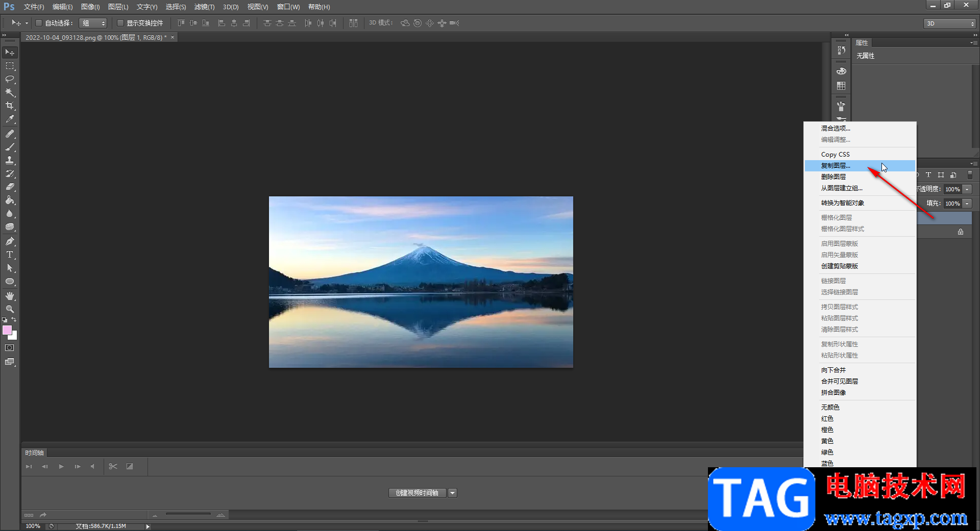
Task: Choose 转换为智能对象 from context menu
Action: click(860, 203)
